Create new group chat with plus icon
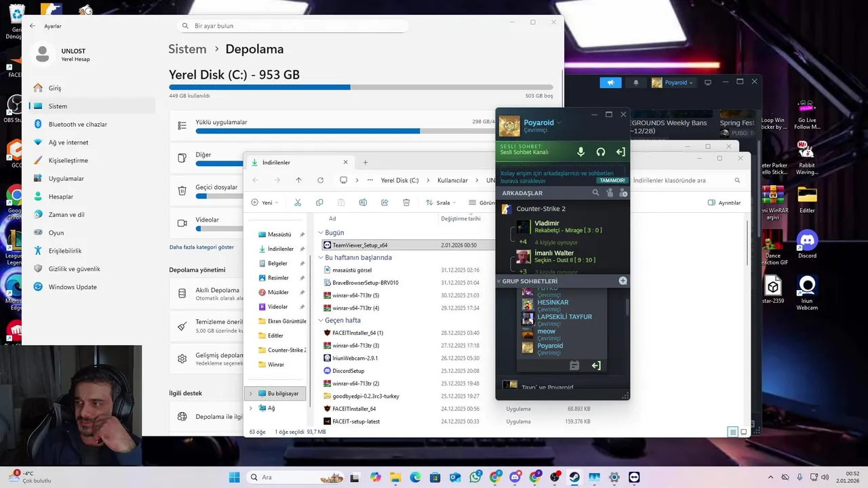The height and width of the screenshot is (488, 868). coord(623,281)
